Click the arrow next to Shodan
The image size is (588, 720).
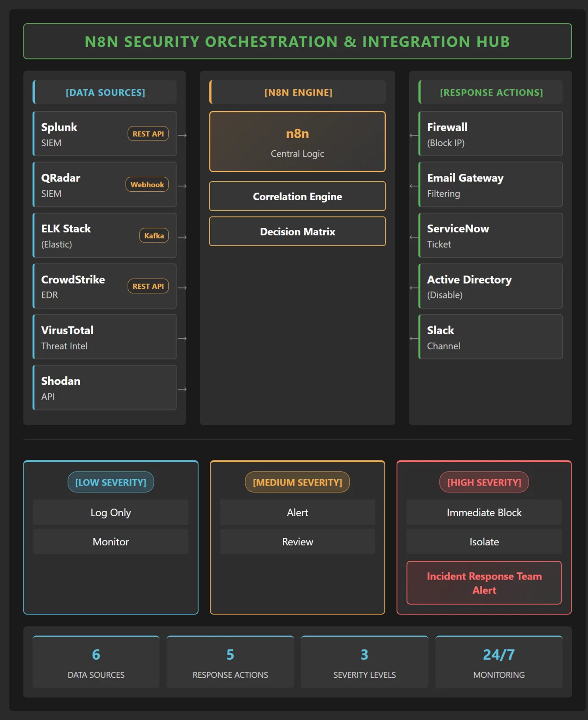(x=182, y=389)
